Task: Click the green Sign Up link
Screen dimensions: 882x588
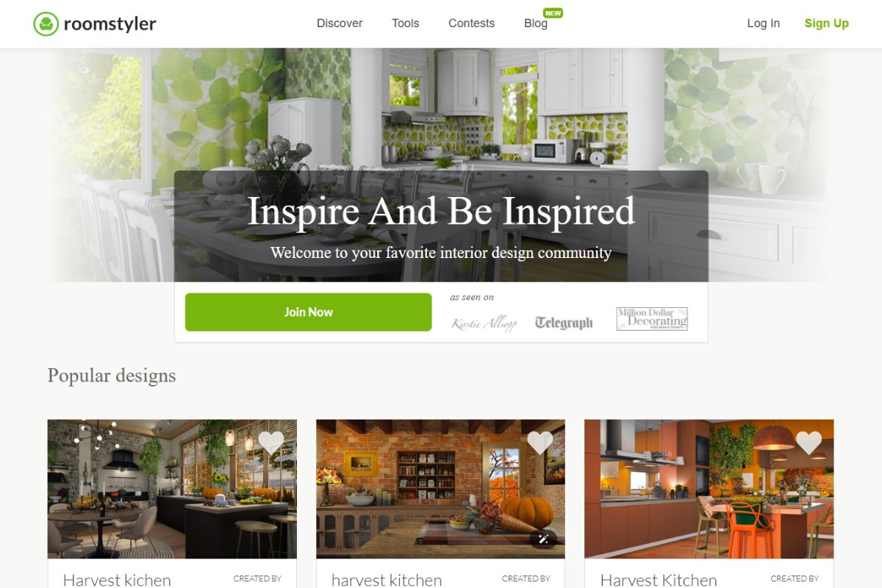Action: pyautogui.click(x=826, y=24)
